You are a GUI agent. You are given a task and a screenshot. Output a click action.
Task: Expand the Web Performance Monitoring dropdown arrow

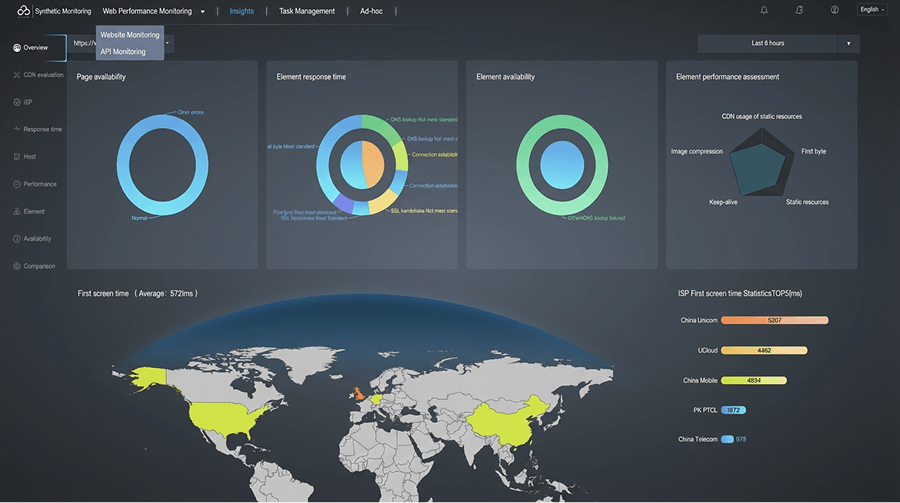203,11
